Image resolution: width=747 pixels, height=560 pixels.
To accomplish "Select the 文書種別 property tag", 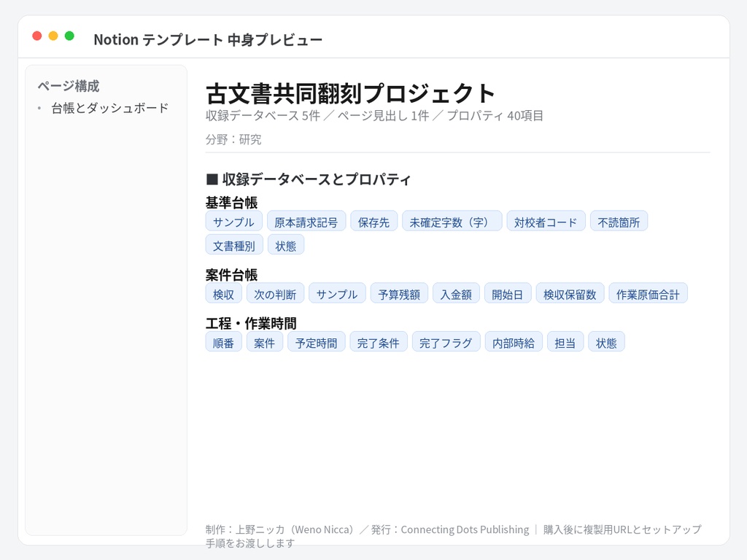I will [x=234, y=245].
